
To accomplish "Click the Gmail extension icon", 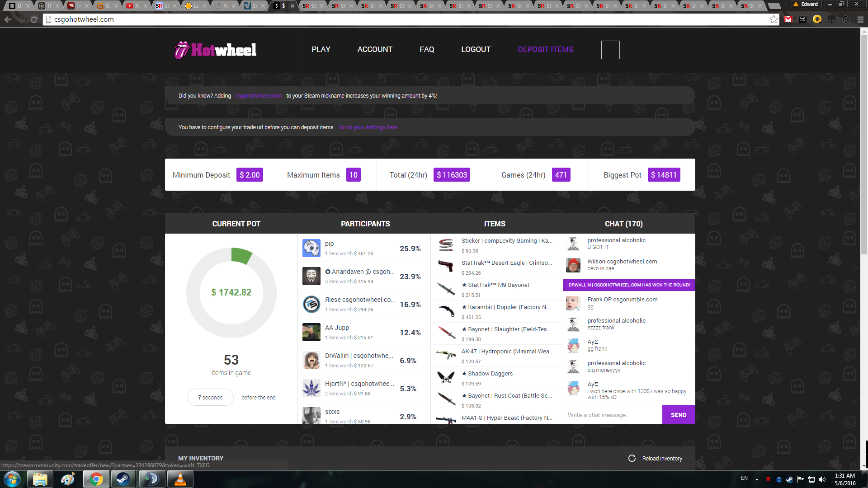I will click(788, 19).
